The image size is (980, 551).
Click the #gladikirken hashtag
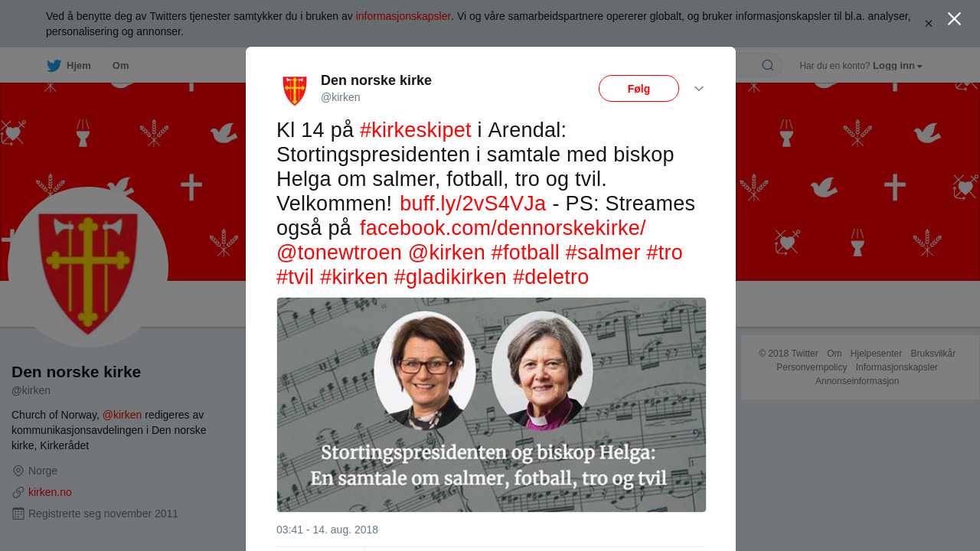[x=450, y=277]
